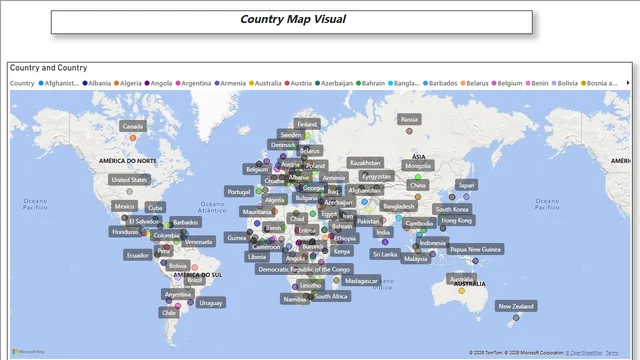Select Belarus legend entry
640x360 pixels.
474,83
